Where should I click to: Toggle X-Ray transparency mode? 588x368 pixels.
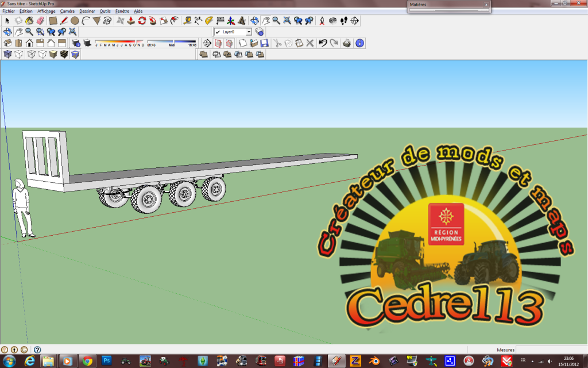click(x=7, y=55)
